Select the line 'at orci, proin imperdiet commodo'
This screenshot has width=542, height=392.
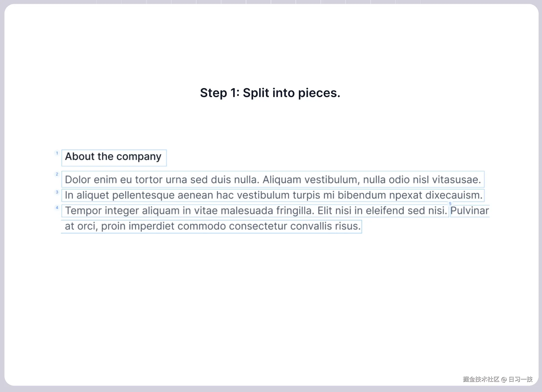tap(212, 226)
